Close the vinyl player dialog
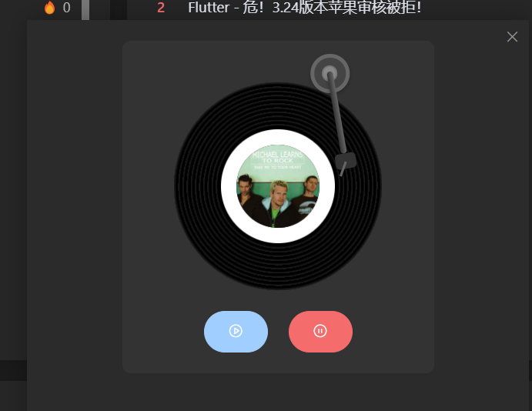532x411 pixels. point(512,37)
